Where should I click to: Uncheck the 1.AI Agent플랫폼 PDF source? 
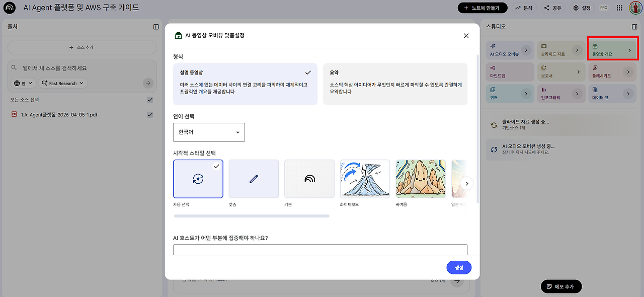click(x=149, y=115)
